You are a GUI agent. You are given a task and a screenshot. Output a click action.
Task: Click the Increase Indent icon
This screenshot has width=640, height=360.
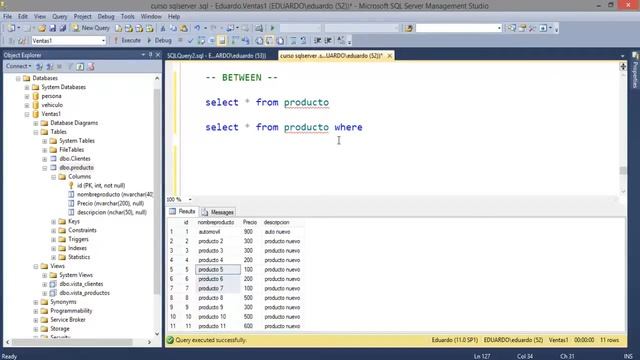[x=328, y=40]
